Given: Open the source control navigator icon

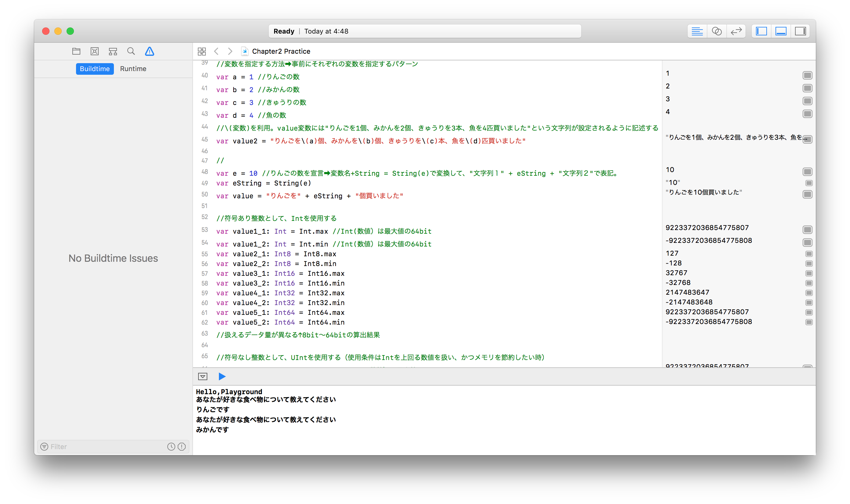Looking at the screenshot, I should [94, 51].
